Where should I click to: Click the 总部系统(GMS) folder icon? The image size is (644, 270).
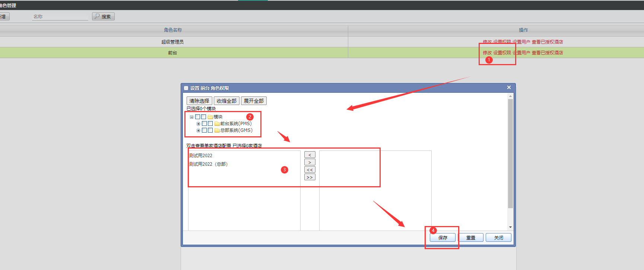click(217, 130)
